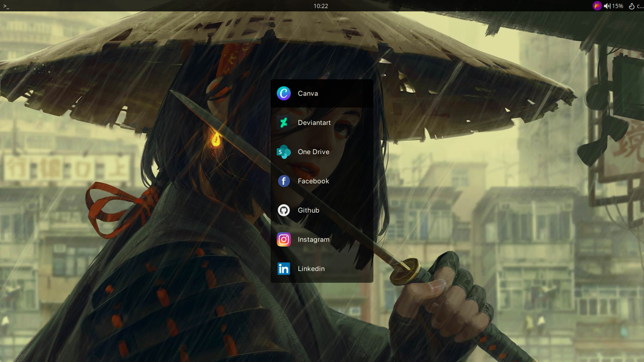644x362 pixels.
Task: Select the Facebook label text
Action: click(313, 181)
